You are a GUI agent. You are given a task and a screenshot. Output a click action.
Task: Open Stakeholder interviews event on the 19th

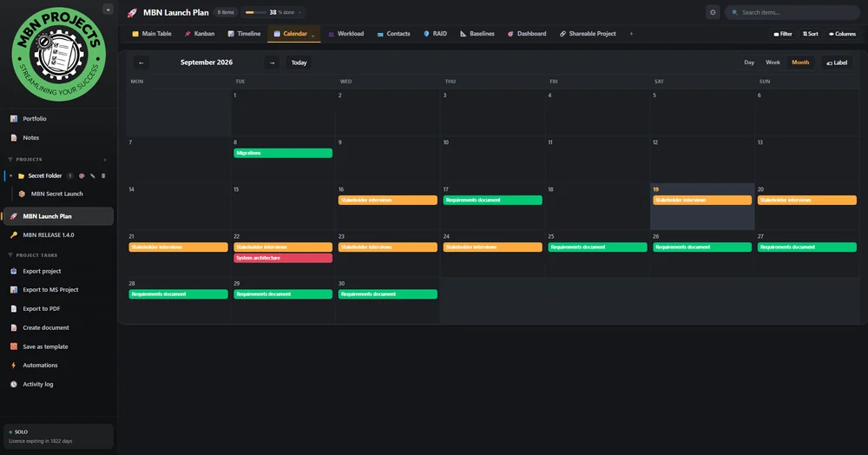click(x=702, y=200)
